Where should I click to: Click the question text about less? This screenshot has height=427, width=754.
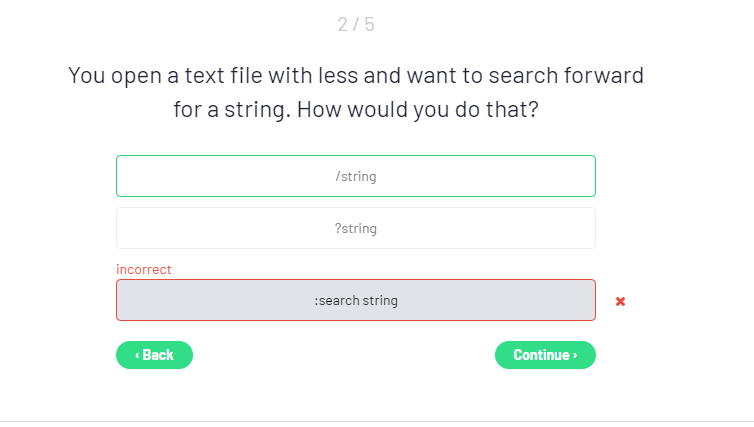356,75
